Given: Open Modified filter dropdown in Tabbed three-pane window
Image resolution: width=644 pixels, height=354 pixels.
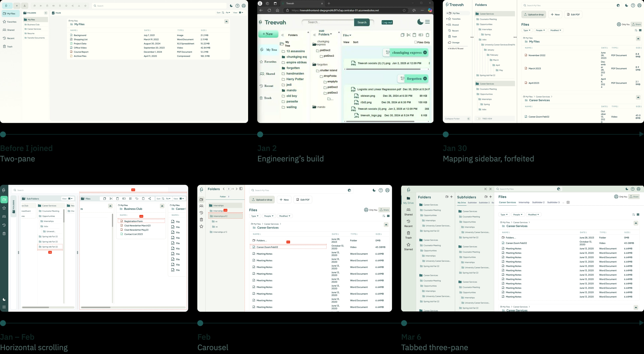Looking at the screenshot, I should tap(533, 215).
